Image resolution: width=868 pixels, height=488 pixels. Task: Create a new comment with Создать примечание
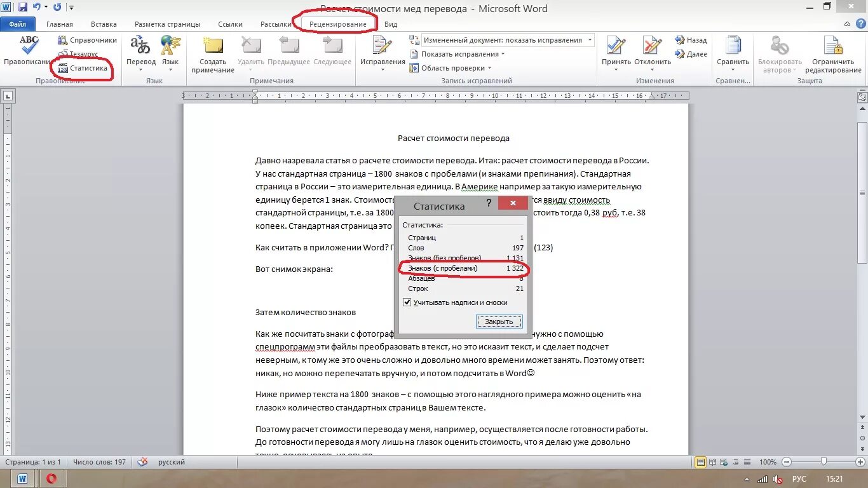pos(213,54)
